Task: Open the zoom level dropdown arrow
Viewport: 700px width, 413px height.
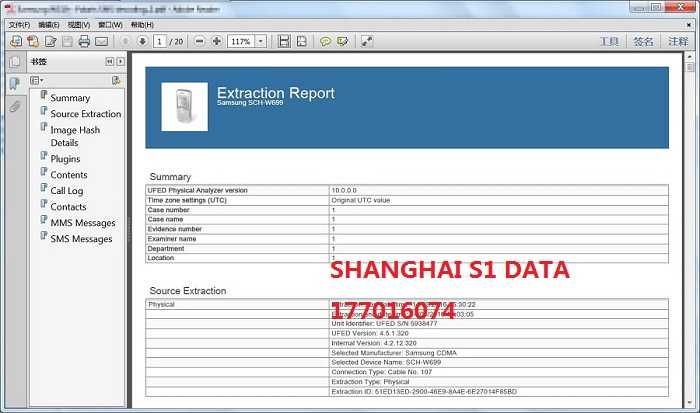Action: point(261,42)
